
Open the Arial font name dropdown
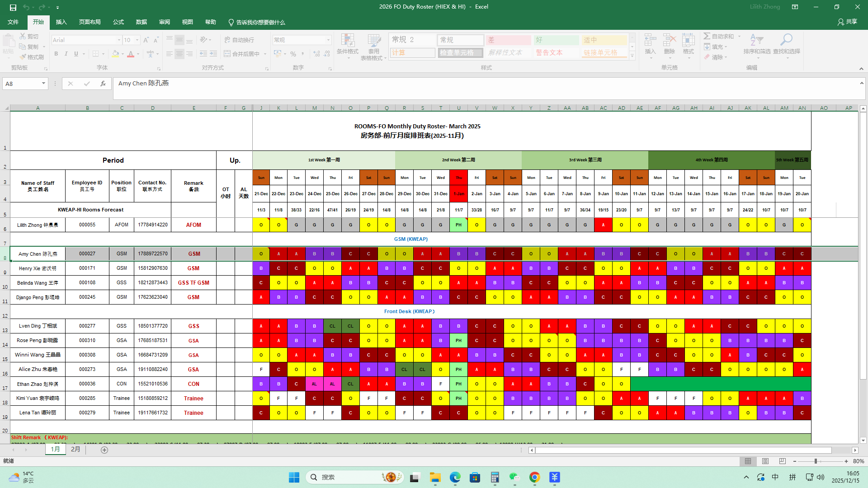click(x=119, y=40)
